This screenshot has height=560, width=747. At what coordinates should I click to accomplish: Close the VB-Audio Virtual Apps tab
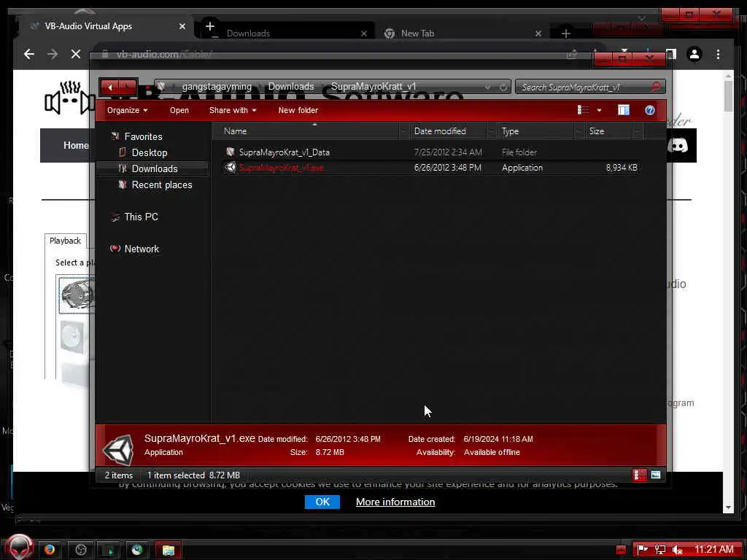coord(182,27)
